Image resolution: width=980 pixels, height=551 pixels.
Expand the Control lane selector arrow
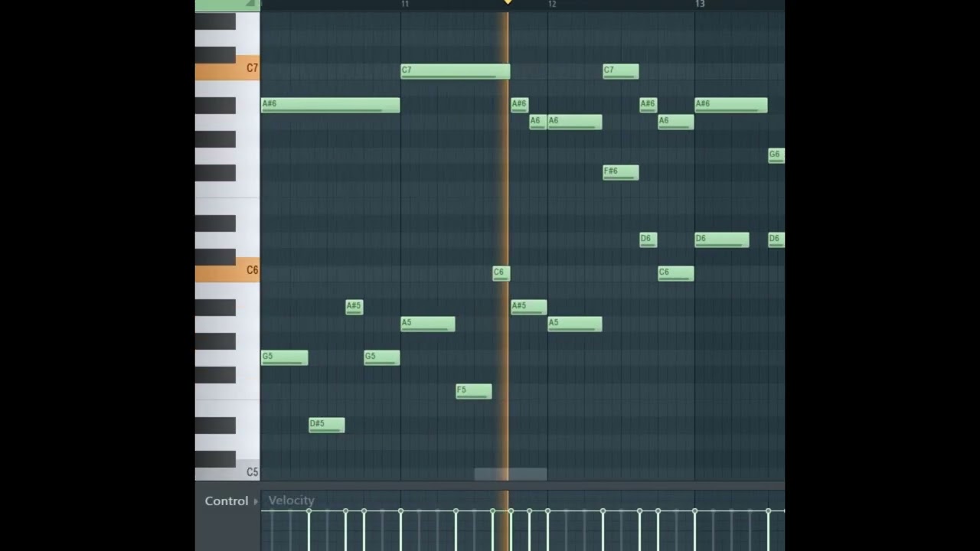pos(256,501)
